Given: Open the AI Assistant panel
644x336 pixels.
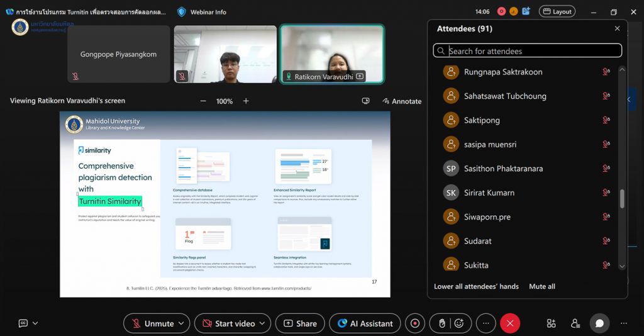Looking at the screenshot, I should click(x=365, y=323).
